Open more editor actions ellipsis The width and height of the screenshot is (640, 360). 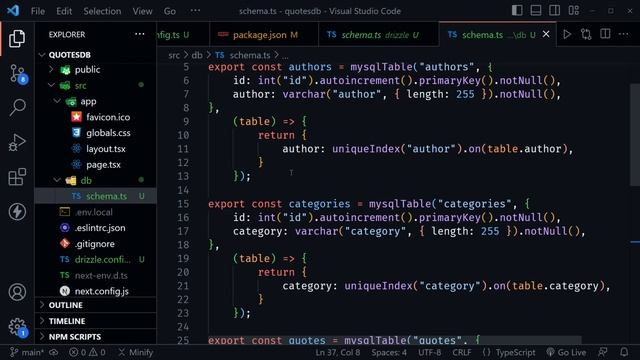click(624, 34)
